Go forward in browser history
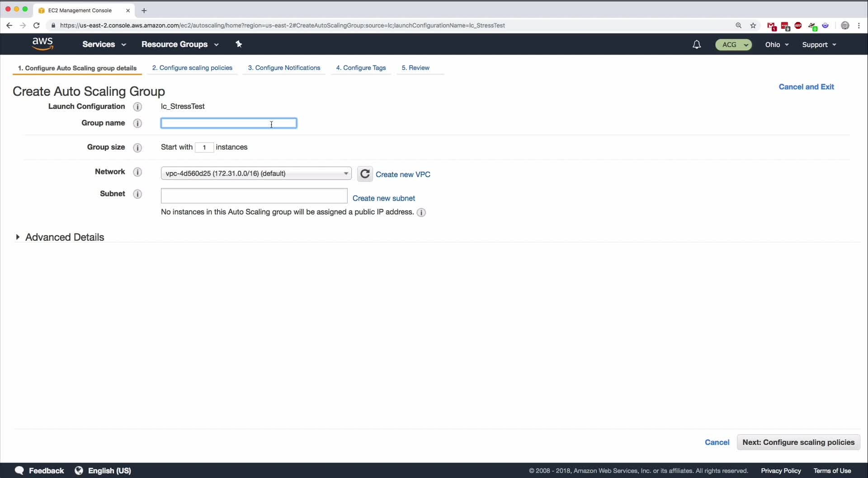The height and width of the screenshot is (478, 868). pyautogui.click(x=23, y=25)
